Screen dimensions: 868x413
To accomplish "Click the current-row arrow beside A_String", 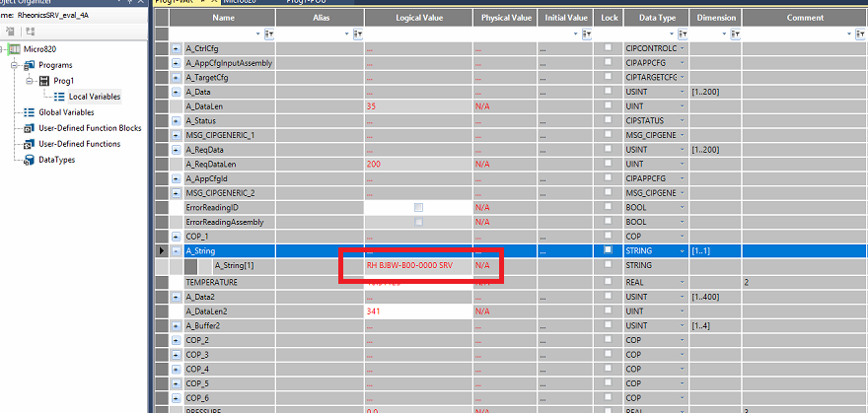I will 162,251.
